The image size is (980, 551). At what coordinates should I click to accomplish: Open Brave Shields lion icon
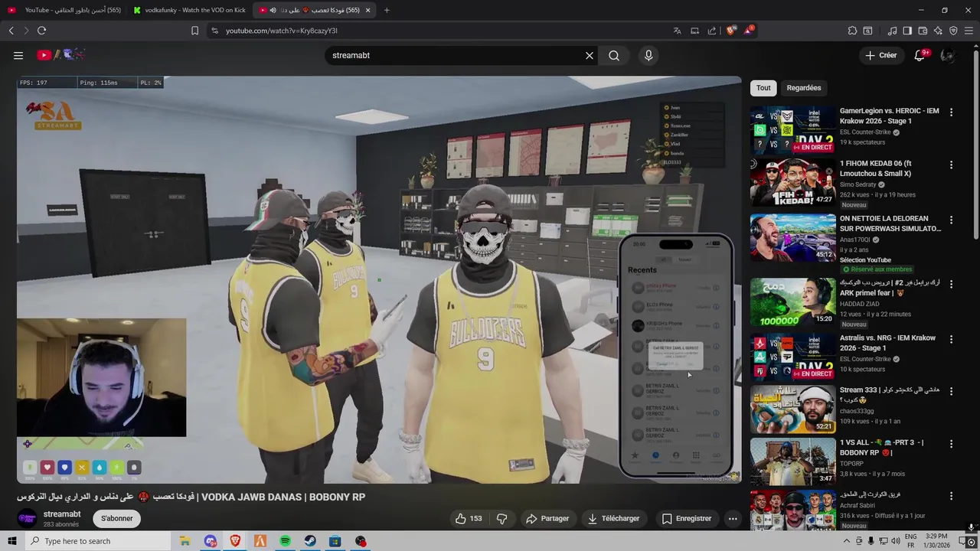point(730,31)
